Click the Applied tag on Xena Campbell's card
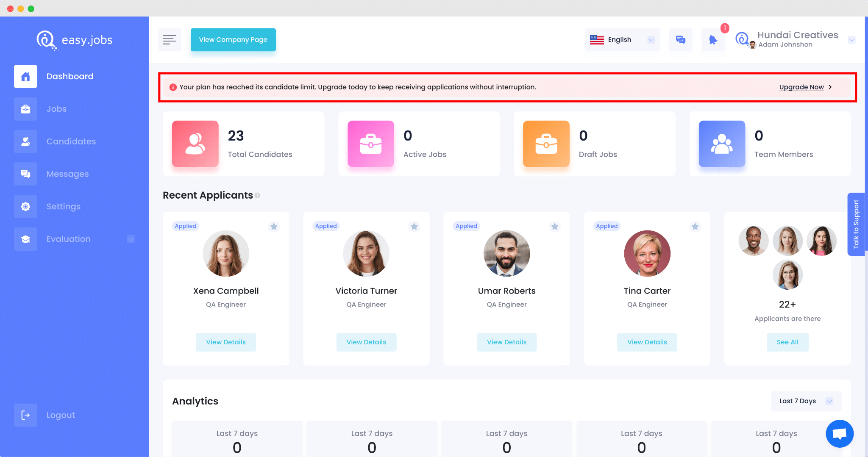The width and height of the screenshot is (868, 457). pyautogui.click(x=186, y=226)
